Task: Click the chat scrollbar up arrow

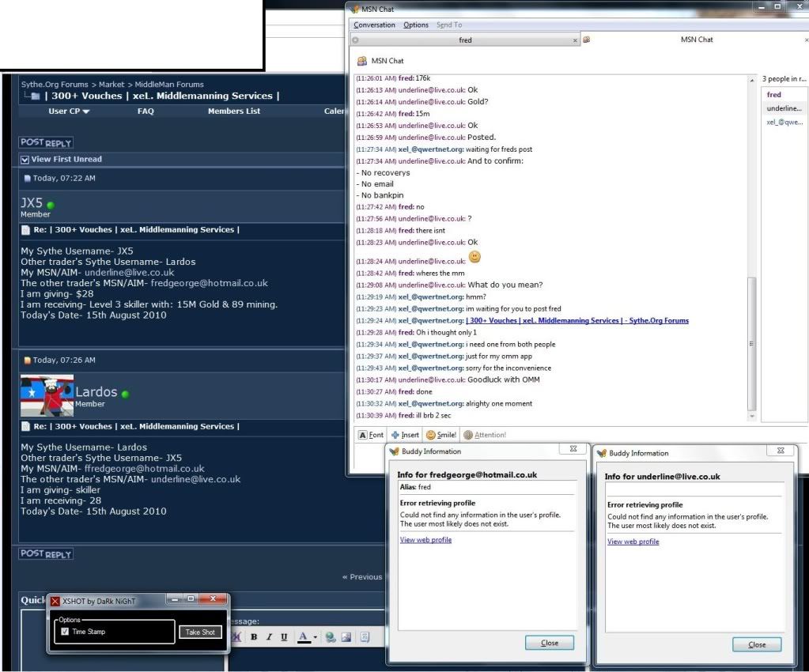Action: pos(752,80)
